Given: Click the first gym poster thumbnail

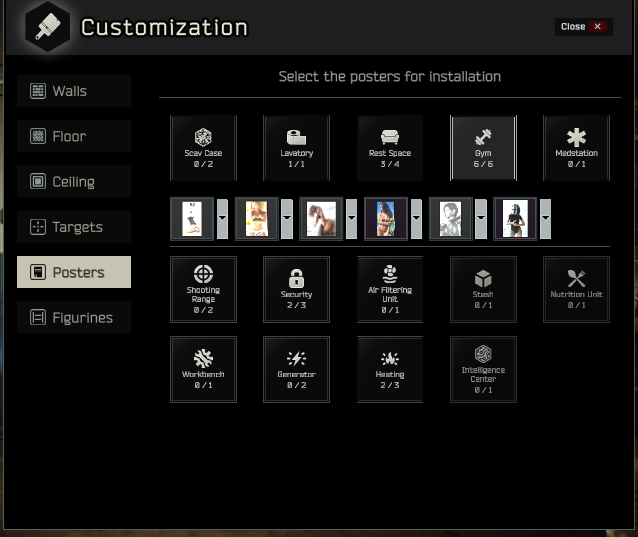Looking at the screenshot, I should (x=192, y=219).
